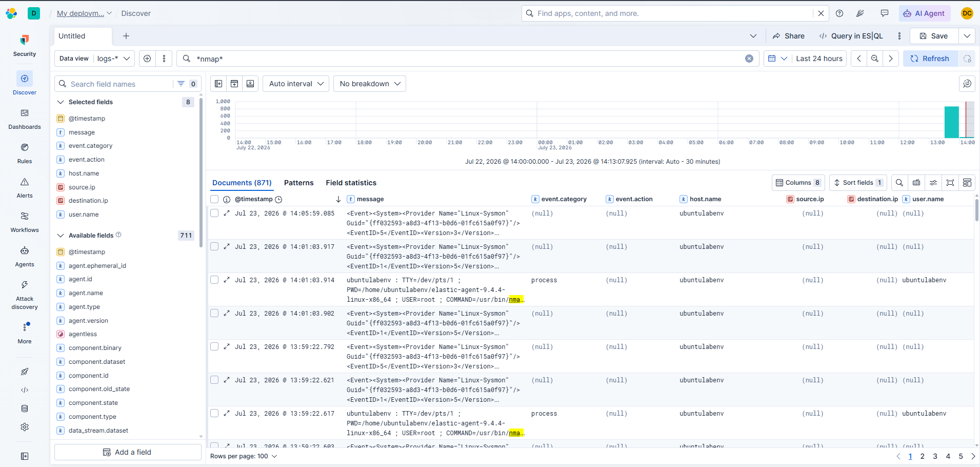
Task: Click the Refresh button
Action: click(930, 59)
